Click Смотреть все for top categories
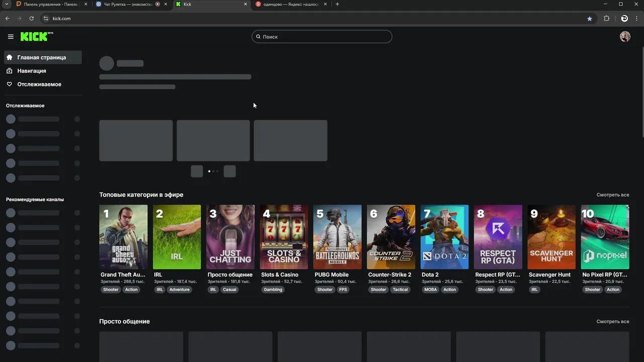The width and height of the screenshot is (644, 362). (x=613, y=195)
